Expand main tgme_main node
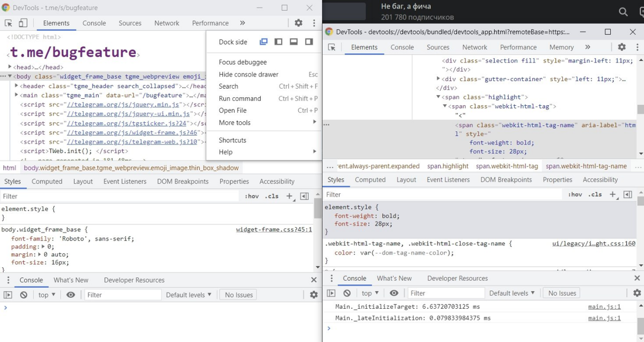Image resolution: width=644 pixels, height=342 pixels. point(16,95)
